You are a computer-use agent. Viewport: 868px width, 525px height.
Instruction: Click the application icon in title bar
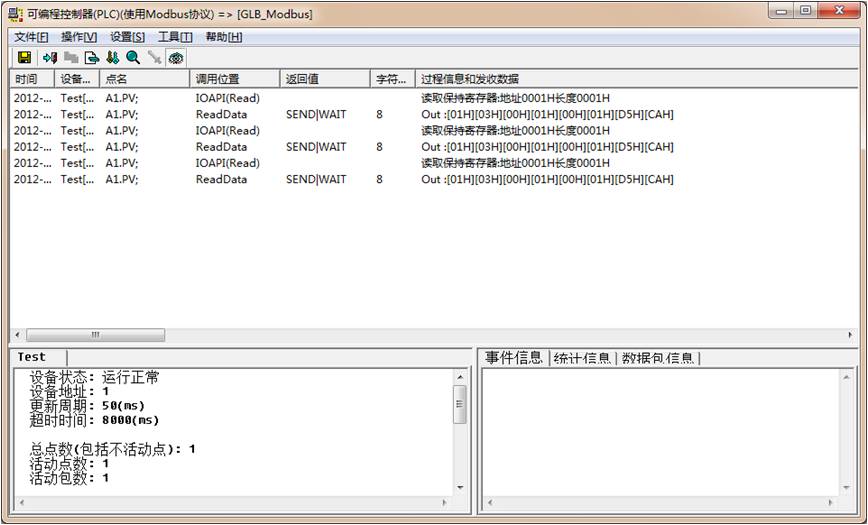tap(15, 13)
